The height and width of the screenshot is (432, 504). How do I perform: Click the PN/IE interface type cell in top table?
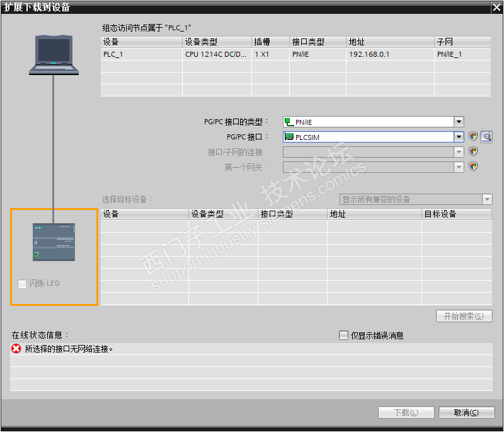click(318, 54)
